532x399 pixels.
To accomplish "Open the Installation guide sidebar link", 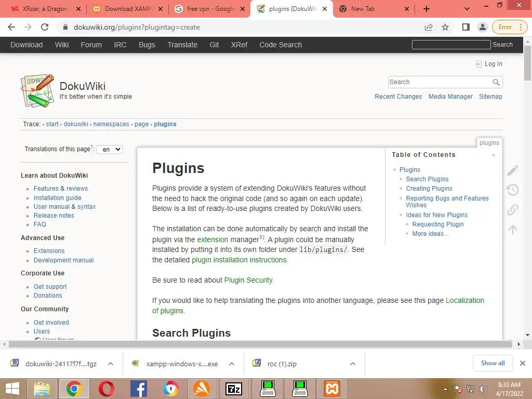I will tap(57, 198).
